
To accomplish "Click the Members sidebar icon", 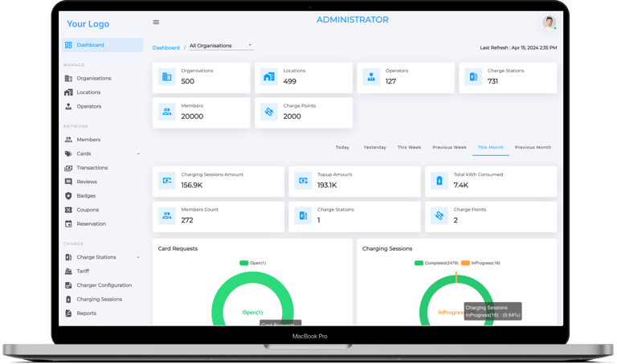I will 68,139.
